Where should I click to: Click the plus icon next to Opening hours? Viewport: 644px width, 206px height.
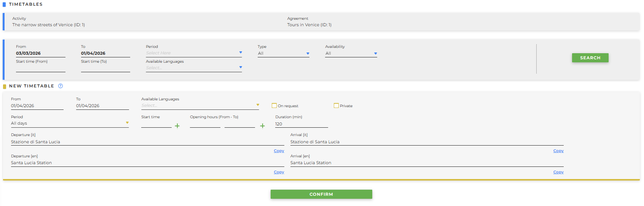tap(262, 126)
